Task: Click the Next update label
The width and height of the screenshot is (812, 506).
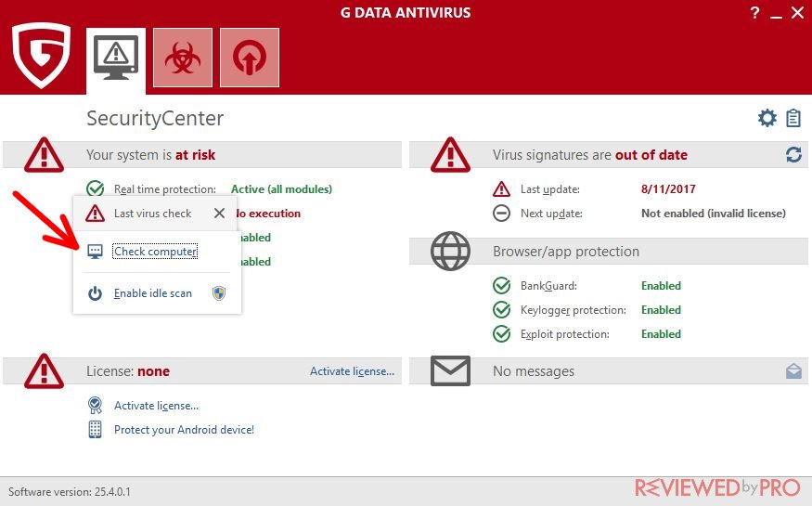Action: coord(551,214)
